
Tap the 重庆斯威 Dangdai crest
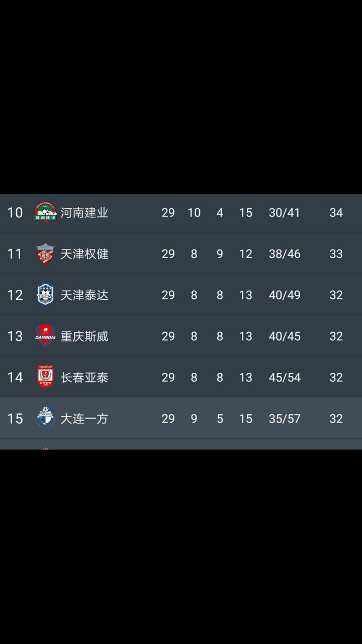(x=45, y=336)
